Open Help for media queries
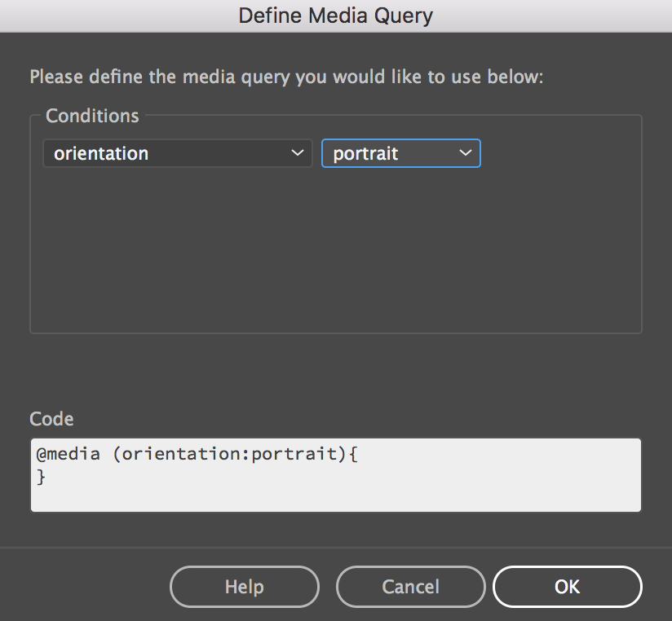The image size is (672, 621). coord(244,587)
